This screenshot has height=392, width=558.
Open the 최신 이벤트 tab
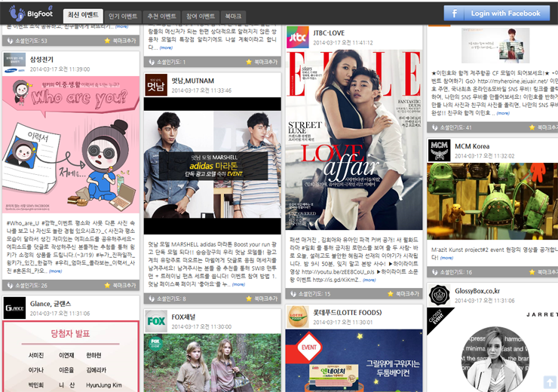pyautogui.click(x=83, y=16)
